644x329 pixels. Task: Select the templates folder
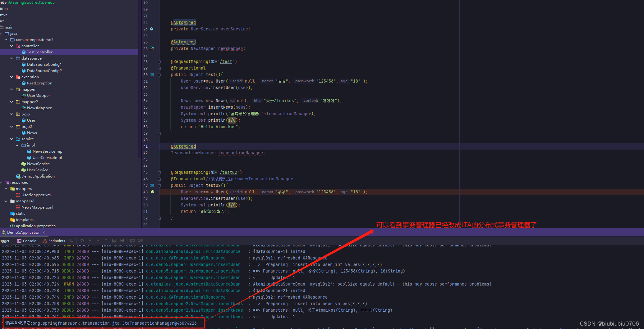pyautogui.click(x=24, y=220)
